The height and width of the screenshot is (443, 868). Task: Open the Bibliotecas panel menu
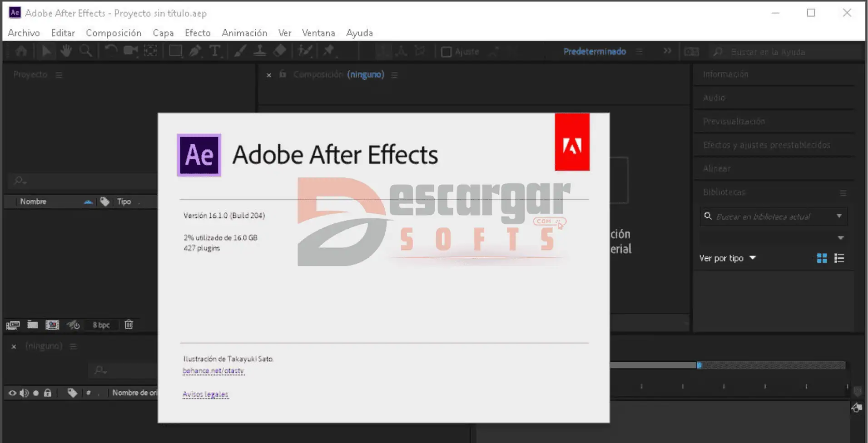(843, 193)
